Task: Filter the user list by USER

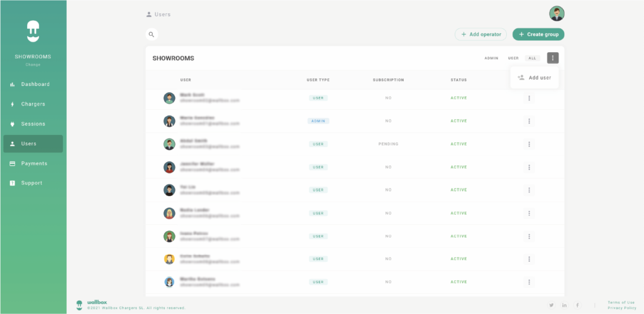Action: coord(513,58)
